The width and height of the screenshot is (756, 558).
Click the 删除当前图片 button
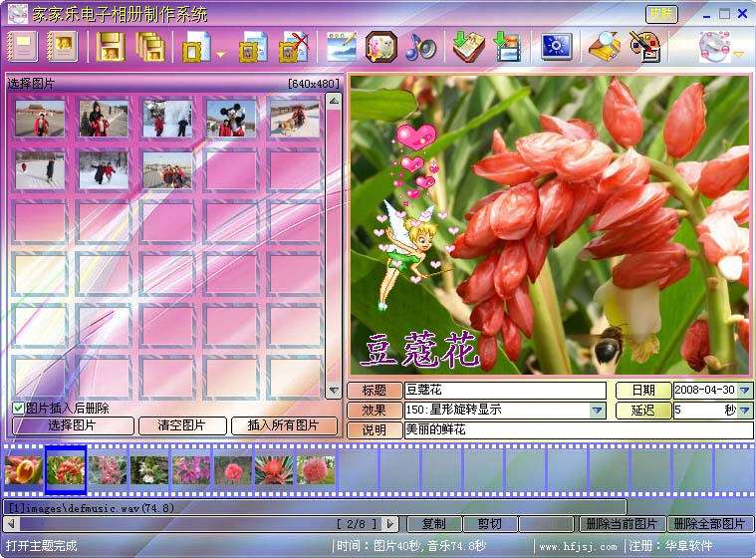[x=621, y=524]
